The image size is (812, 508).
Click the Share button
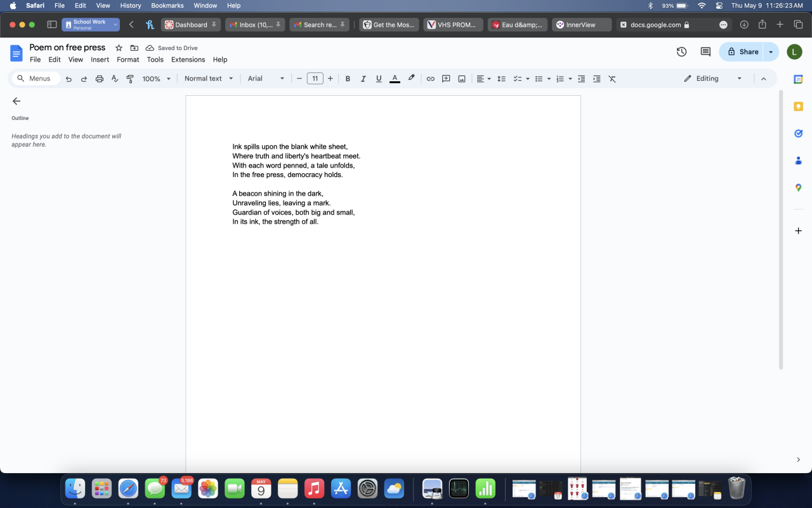742,52
